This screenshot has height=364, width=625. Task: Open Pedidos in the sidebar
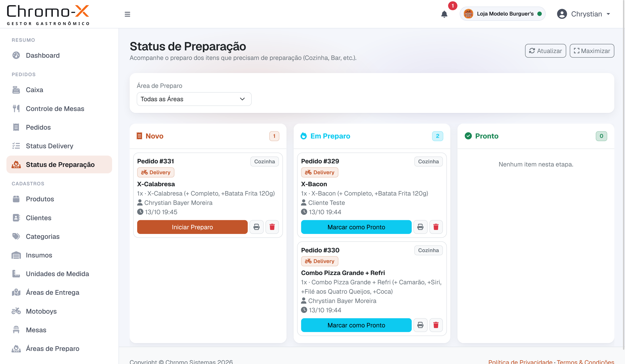pyautogui.click(x=59, y=127)
